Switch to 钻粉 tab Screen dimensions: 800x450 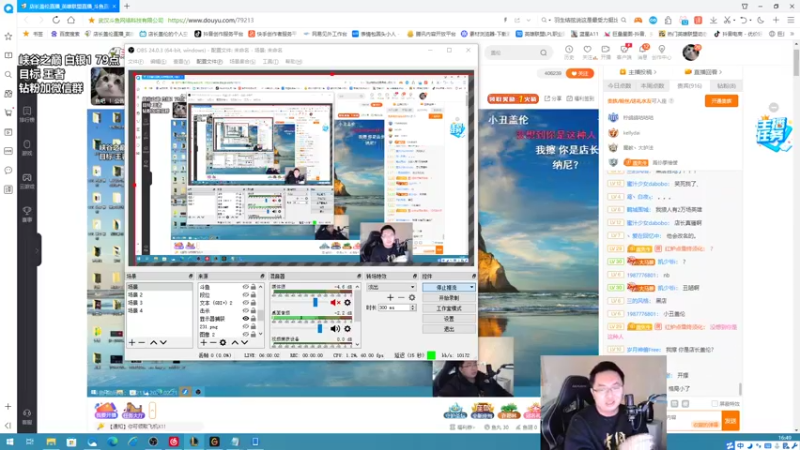[726, 86]
